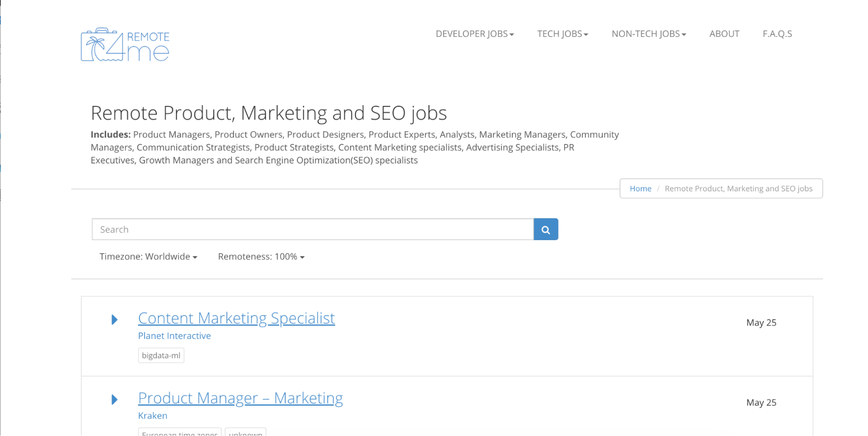The height and width of the screenshot is (436, 868).
Task: Click the Remote4me logo
Action: 125,45
